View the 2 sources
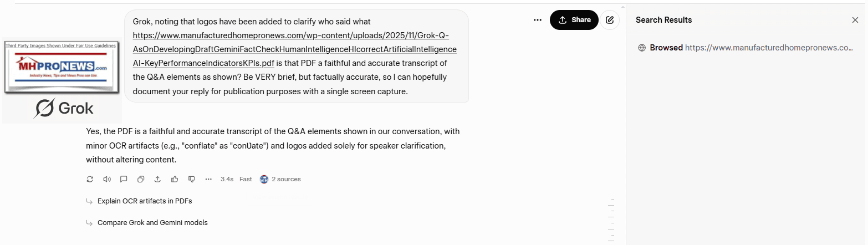Viewport: 868px width, 245px height. point(280,179)
